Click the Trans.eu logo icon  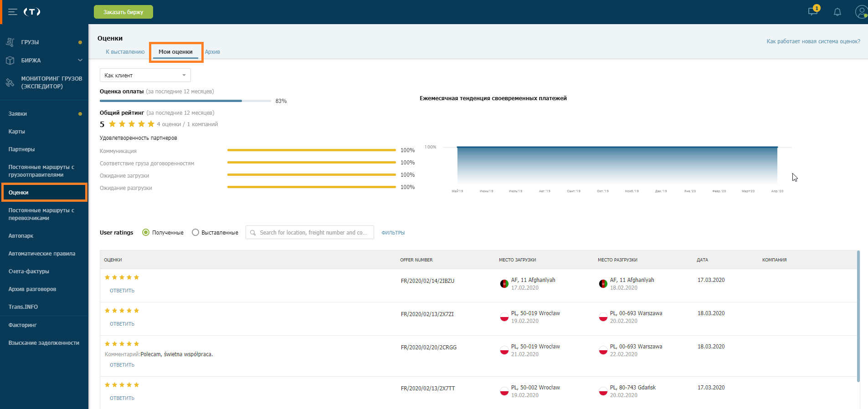click(32, 12)
